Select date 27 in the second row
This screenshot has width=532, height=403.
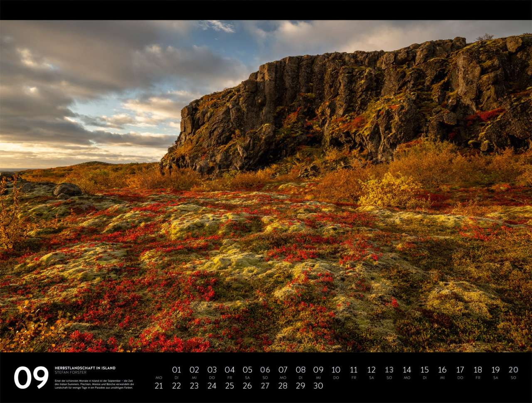265,386
